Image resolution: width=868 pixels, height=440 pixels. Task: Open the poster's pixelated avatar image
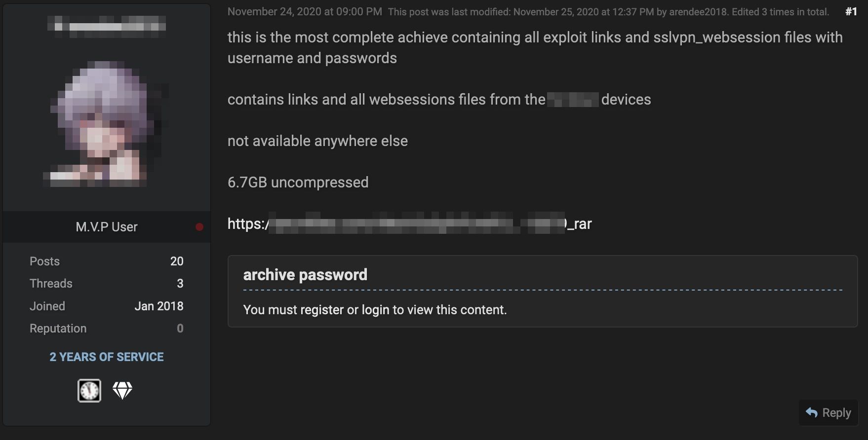(x=107, y=123)
